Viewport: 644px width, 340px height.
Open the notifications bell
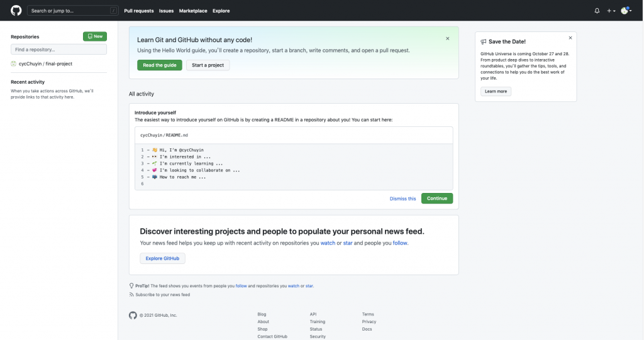click(x=597, y=11)
